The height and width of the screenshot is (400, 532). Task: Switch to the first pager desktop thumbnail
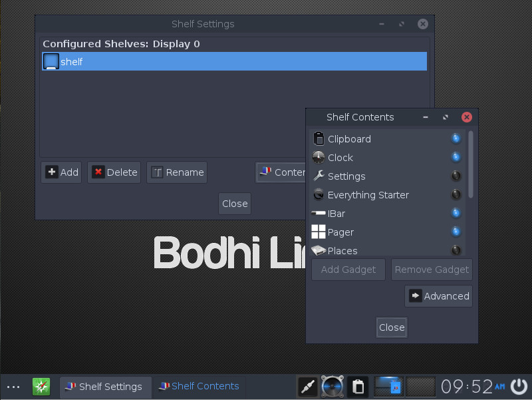click(388, 387)
